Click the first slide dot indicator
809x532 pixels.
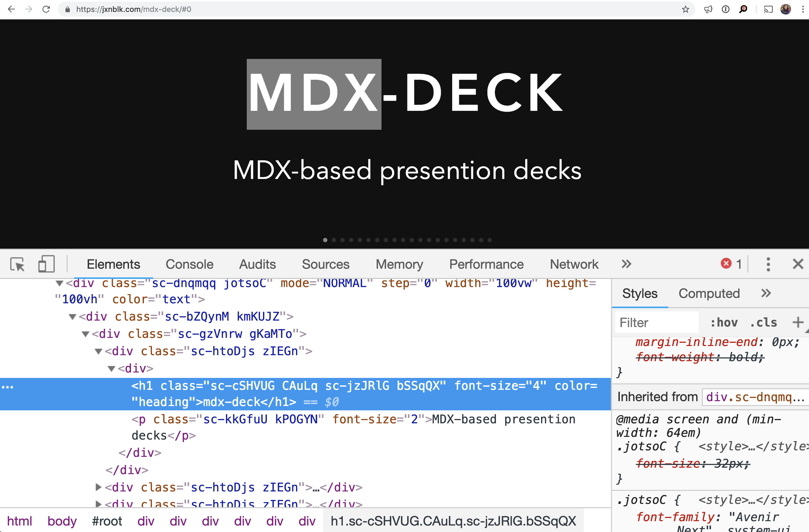(325, 240)
